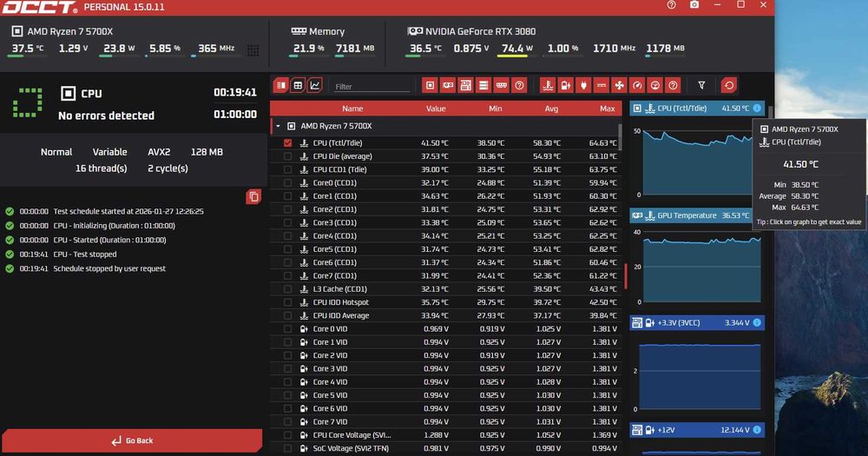Open the funnel filter options icon

701,85
